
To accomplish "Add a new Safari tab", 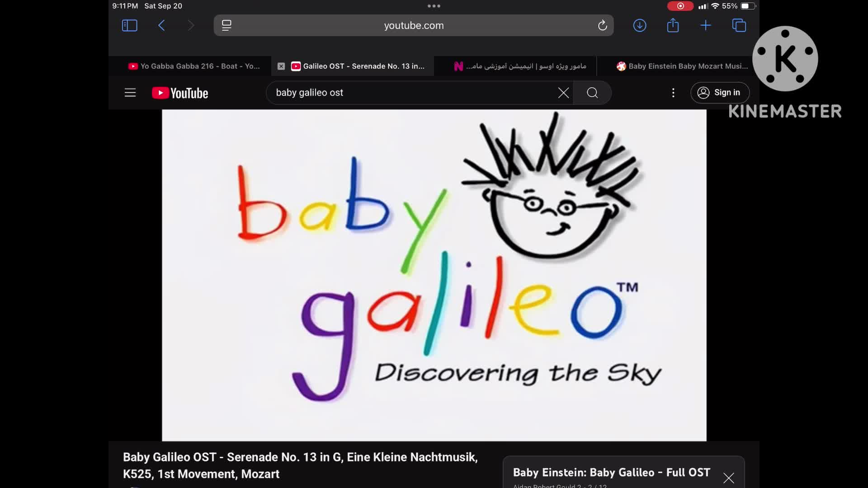I will 705,25.
